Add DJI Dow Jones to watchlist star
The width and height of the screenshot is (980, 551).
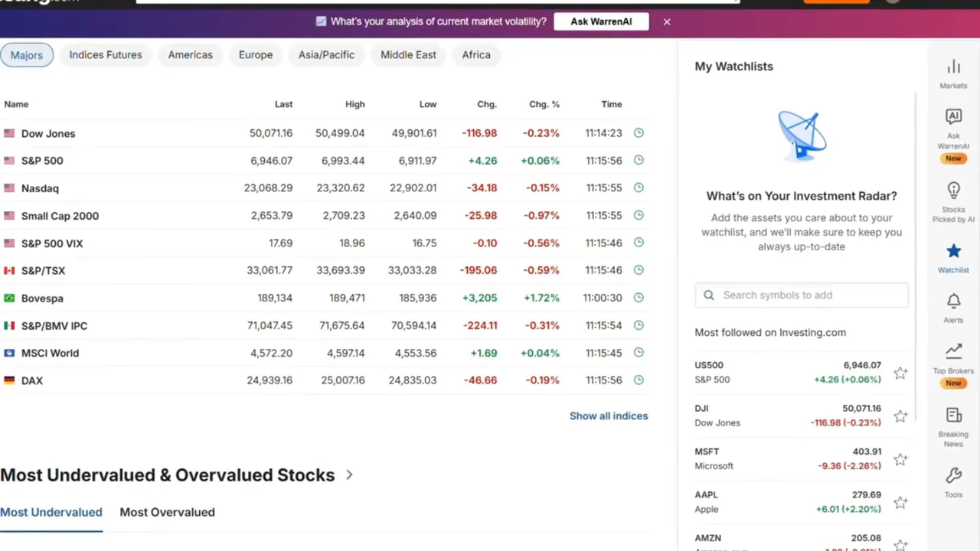[x=900, y=416]
